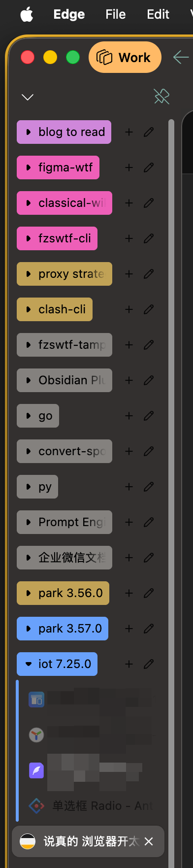Click the browser back arrow
Image resolution: width=193 pixels, height=868 pixels.
[181, 58]
